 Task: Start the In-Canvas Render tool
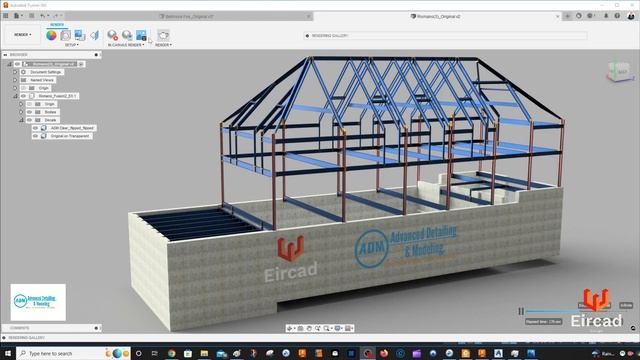pos(113,36)
